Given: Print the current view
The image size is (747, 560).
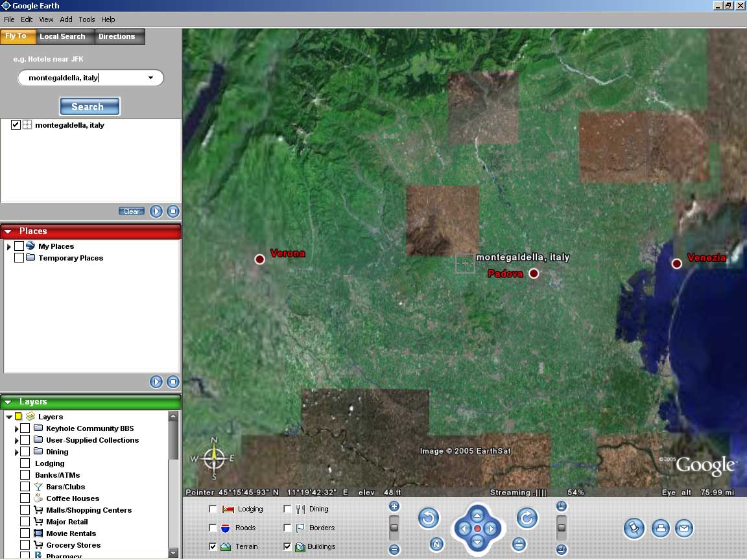Looking at the screenshot, I should [x=660, y=528].
